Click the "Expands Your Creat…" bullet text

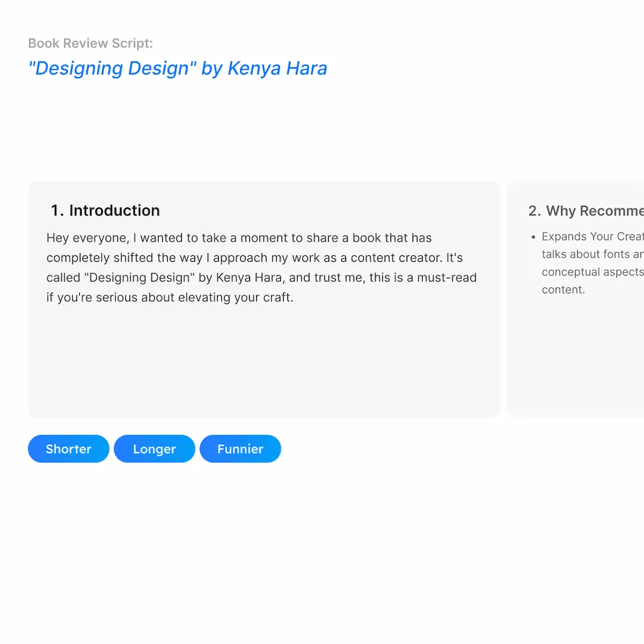592,263
